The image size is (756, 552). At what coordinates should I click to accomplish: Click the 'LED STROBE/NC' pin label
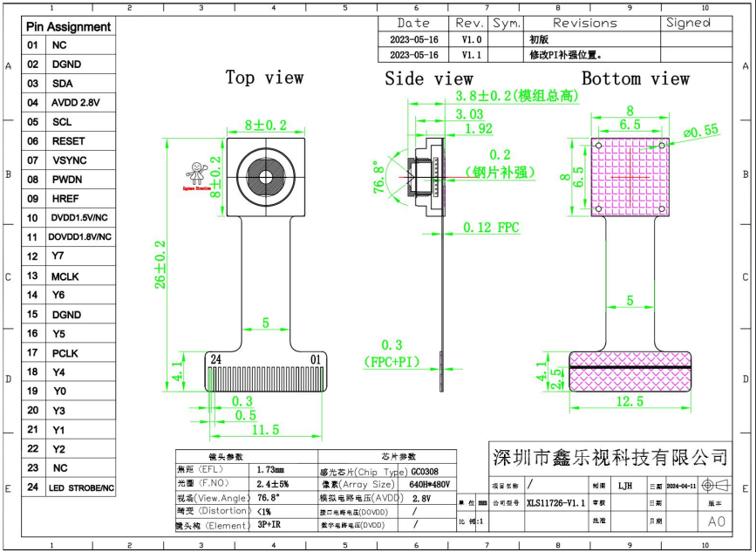coord(81,488)
